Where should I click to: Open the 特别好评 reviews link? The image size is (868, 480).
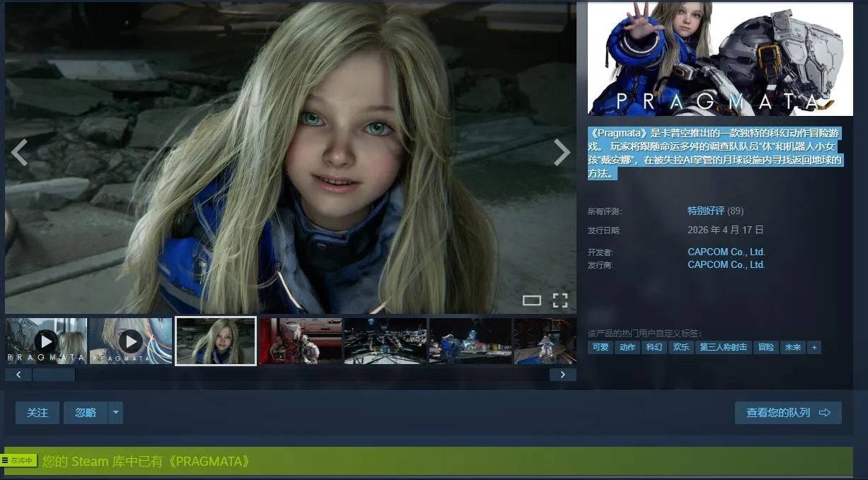705,211
